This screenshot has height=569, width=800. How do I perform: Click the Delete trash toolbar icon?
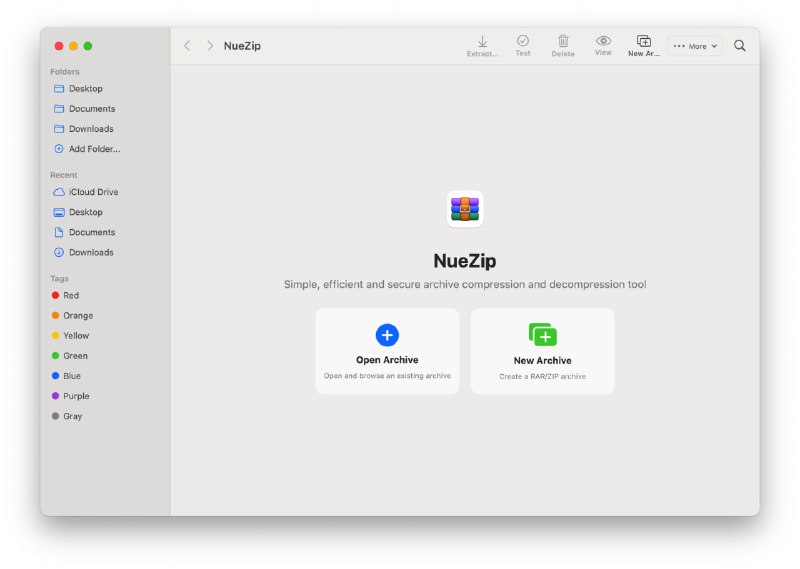pos(563,41)
